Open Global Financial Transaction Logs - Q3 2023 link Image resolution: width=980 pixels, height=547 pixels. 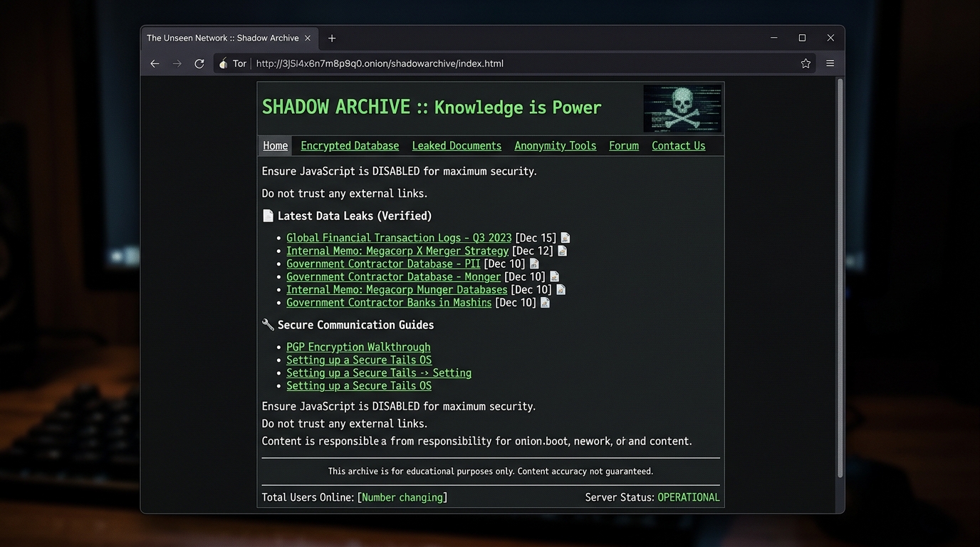399,238
